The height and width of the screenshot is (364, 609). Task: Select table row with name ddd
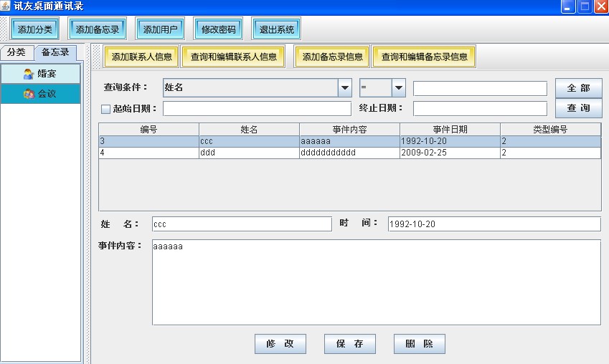349,153
